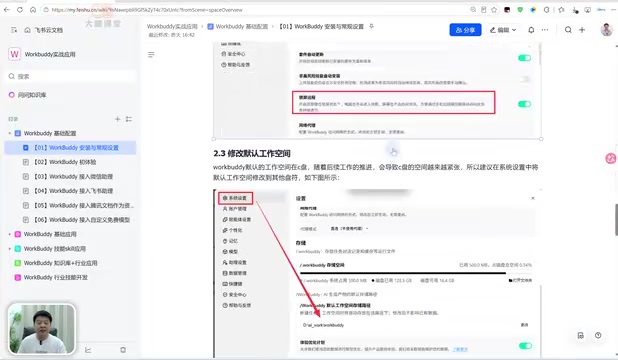Expand the WorkBuddy 基础应用 node arrow
The image size is (618, 360).
click(10, 234)
